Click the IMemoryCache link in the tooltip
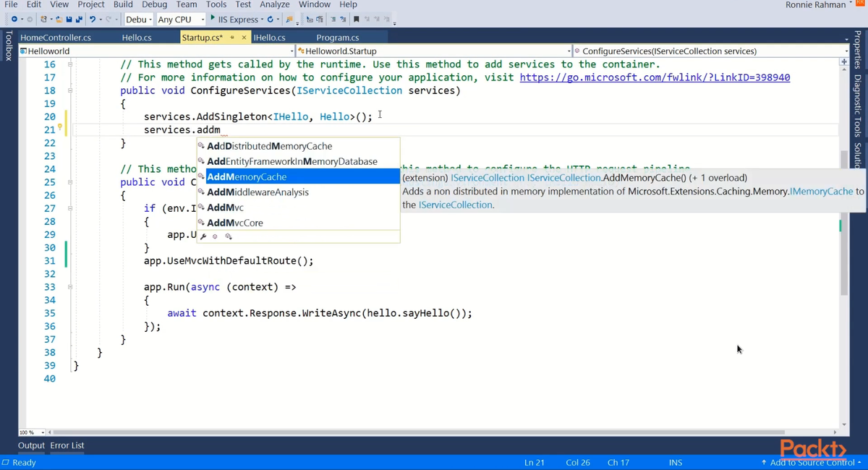Screen dimensions: 868x470 tap(822, 192)
